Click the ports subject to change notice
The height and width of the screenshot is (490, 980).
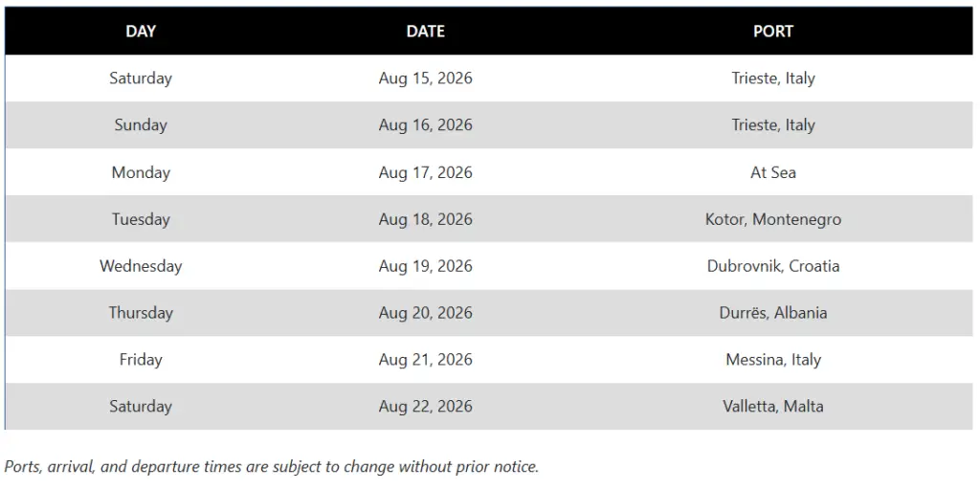(x=271, y=467)
